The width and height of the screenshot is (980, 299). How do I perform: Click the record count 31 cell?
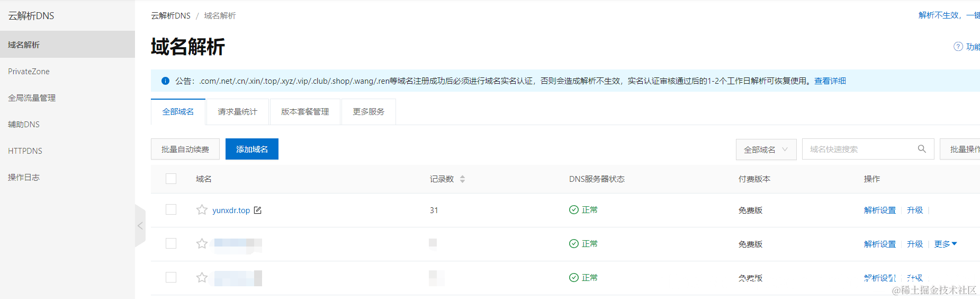point(434,210)
